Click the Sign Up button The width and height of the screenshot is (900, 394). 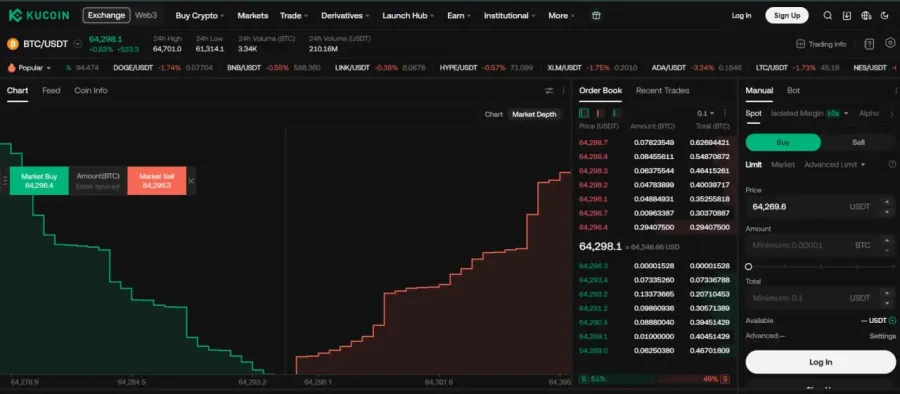pos(787,16)
